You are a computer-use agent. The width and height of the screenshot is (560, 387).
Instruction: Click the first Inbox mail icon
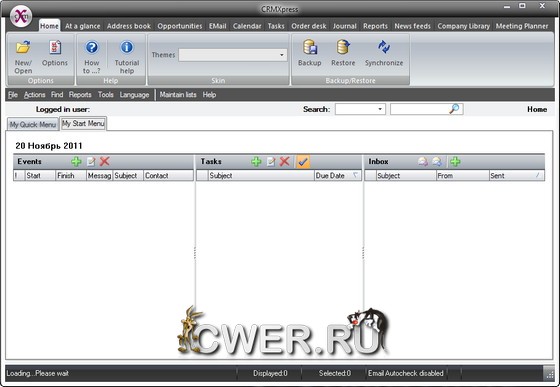click(423, 162)
